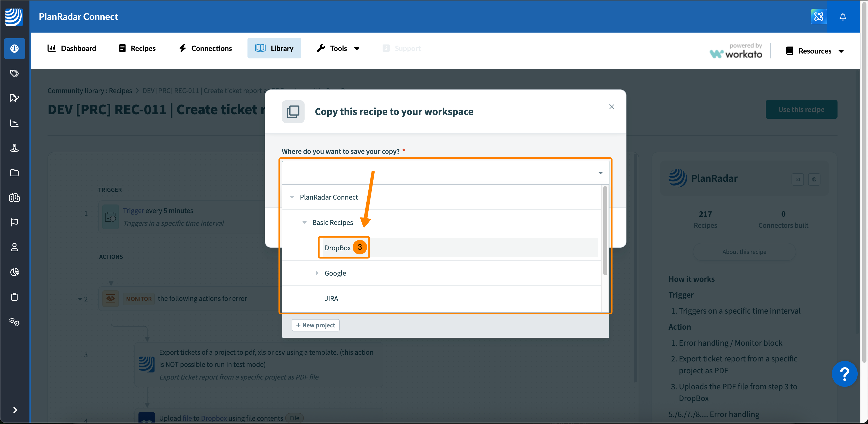868x424 pixels.
Task: Click the notification bell icon
Action: [842, 17]
